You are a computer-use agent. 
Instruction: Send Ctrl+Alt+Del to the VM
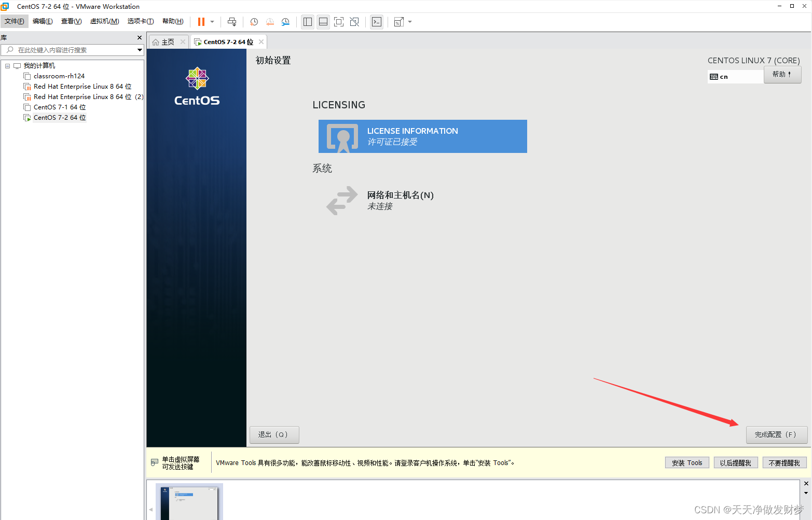tap(232, 22)
